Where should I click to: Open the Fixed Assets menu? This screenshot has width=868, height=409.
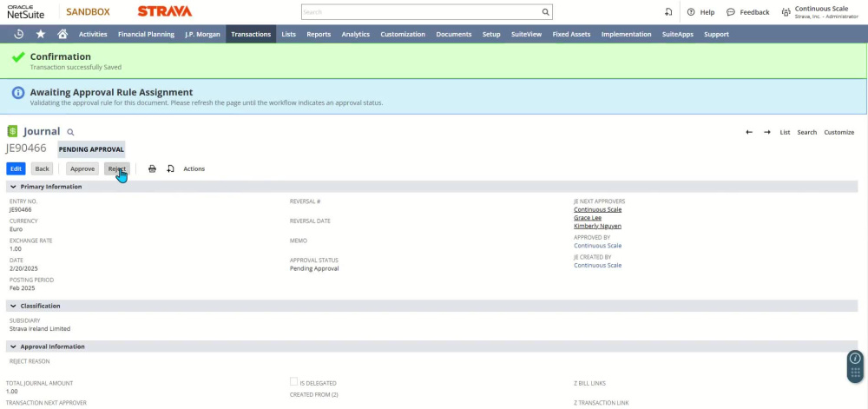tap(571, 34)
